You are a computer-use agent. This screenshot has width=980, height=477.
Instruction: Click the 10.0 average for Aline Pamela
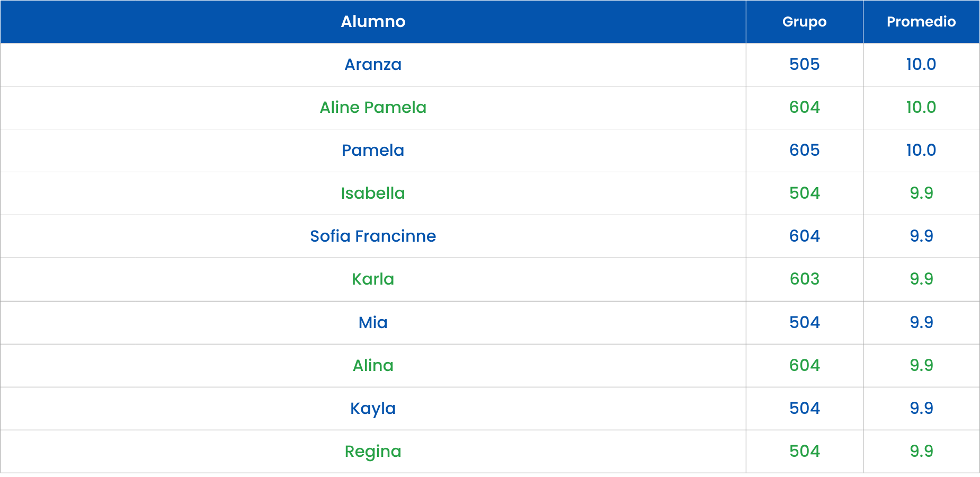921,108
